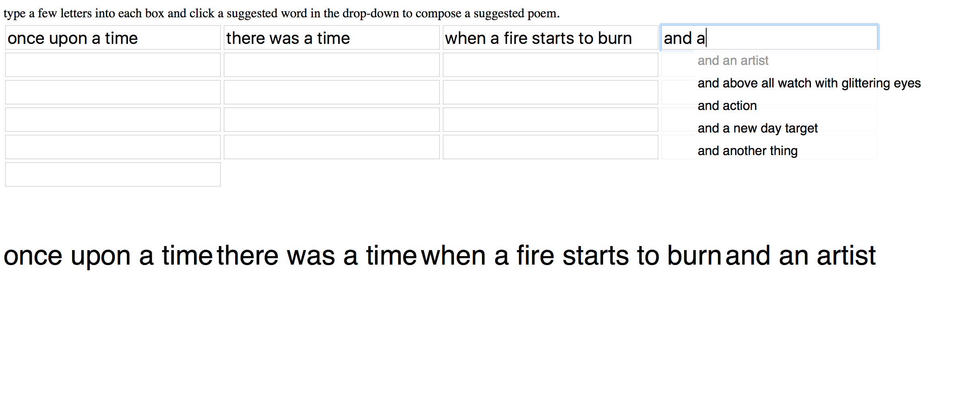Focus empty box beneath 'when a fire starts'
Image resolution: width=980 pixels, height=410 pixels.
[x=550, y=65]
